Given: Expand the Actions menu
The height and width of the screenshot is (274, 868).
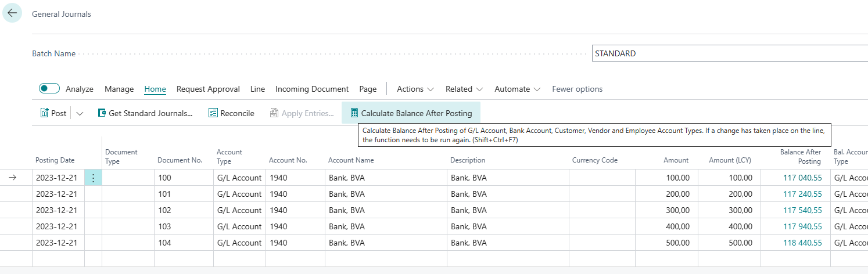Looking at the screenshot, I should pos(415,89).
